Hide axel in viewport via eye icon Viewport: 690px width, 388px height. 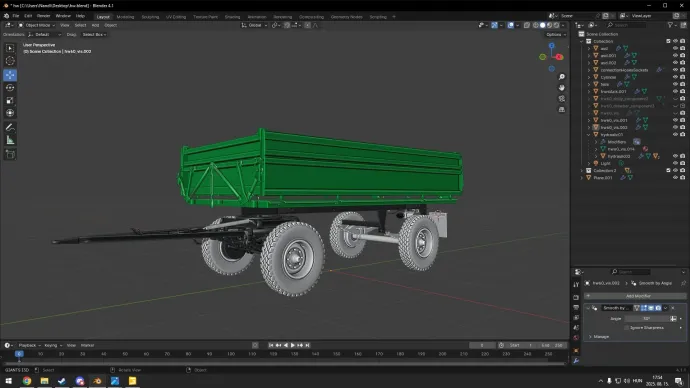click(675, 48)
